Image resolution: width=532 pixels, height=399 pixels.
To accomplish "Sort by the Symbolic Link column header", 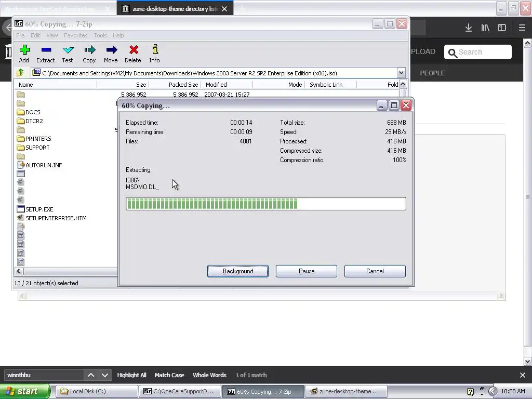I will 331,85.
